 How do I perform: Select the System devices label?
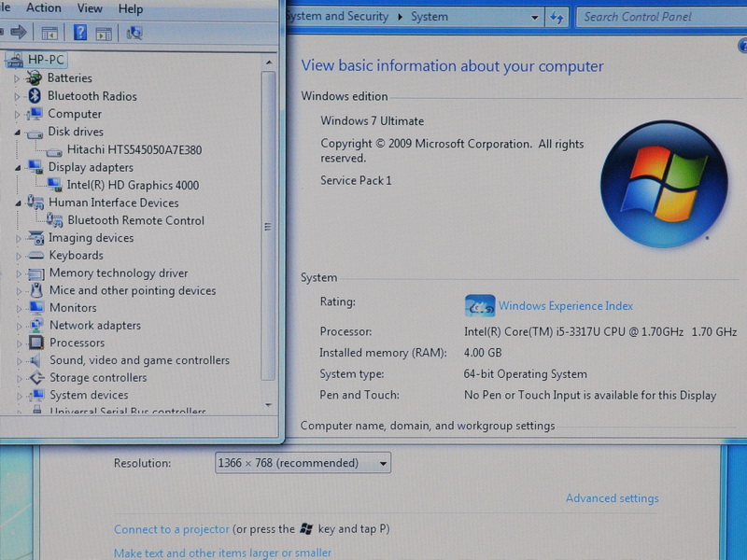click(x=89, y=395)
